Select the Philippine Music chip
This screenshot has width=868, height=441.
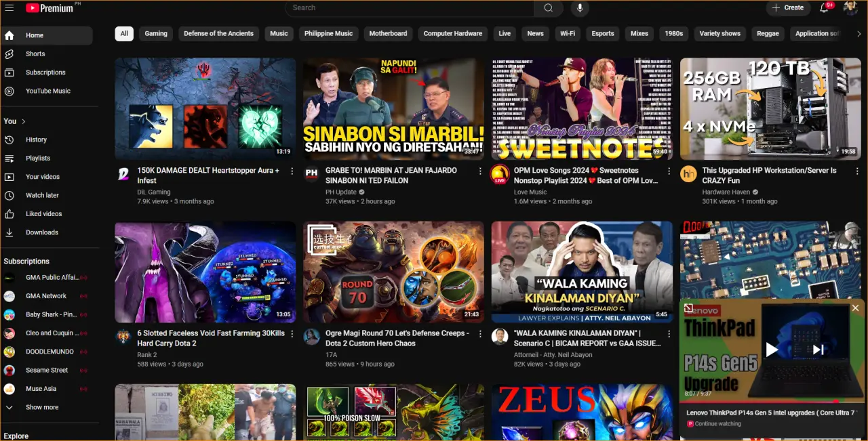[328, 34]
